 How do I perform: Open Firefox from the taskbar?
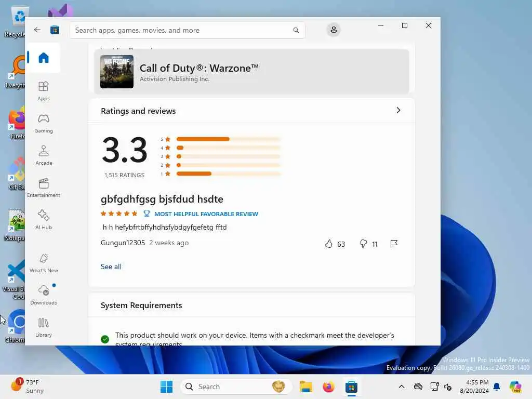[x=328, y=387]
